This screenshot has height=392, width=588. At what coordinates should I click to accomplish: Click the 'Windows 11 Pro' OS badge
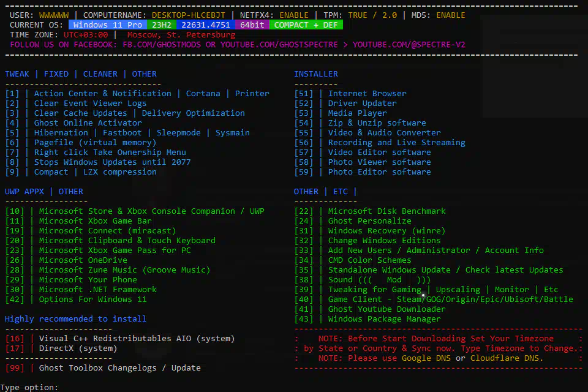(108, 24)
